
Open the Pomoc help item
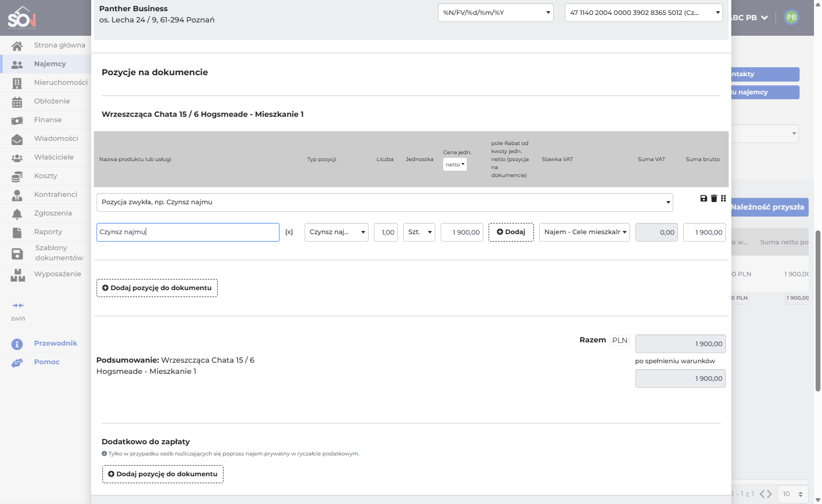(x=47, y=362)
